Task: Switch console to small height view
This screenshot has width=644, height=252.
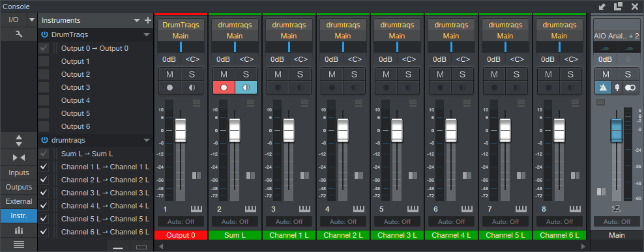Action: click(118, 247)
